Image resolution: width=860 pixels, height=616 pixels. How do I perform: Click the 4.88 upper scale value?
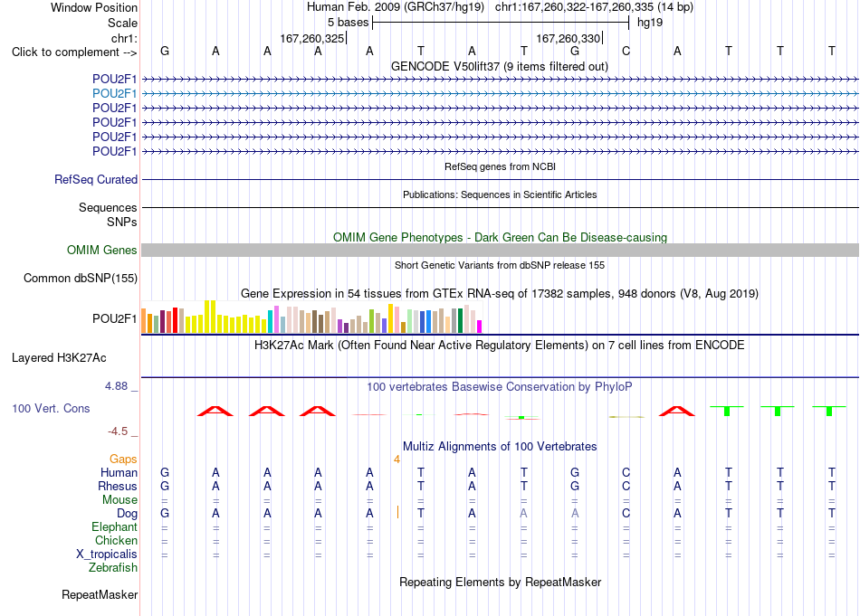(116, 386)
